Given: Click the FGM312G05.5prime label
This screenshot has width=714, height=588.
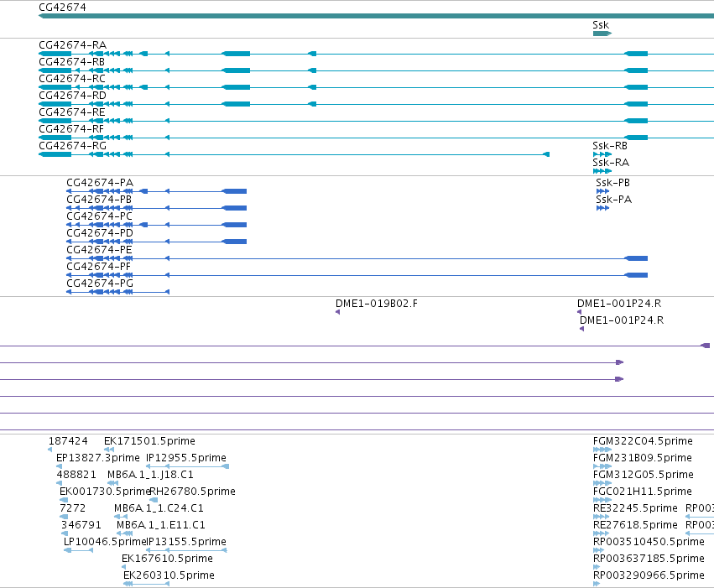Looking at the screenshot, I should click(x=644, y=475).
